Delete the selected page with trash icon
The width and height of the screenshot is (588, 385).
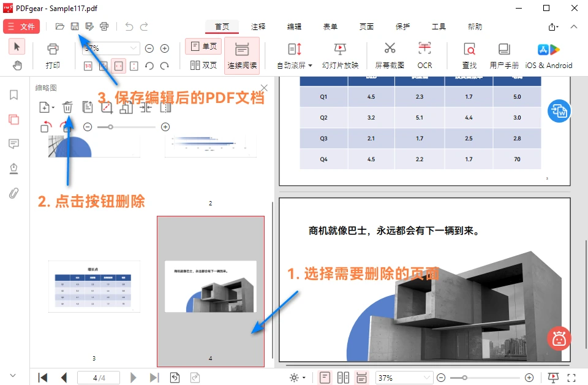click(67, 107)
